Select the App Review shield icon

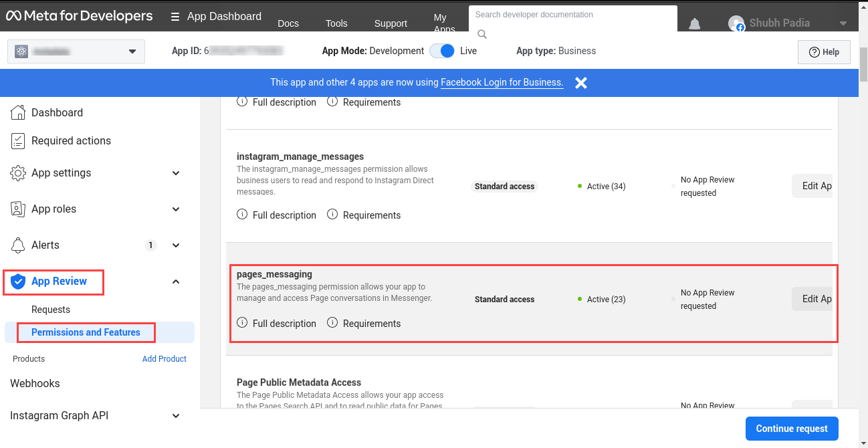(x=18, y=282)
